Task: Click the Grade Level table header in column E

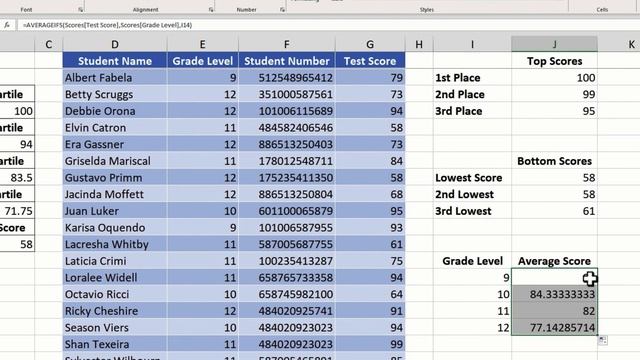Action: point(202,61)
